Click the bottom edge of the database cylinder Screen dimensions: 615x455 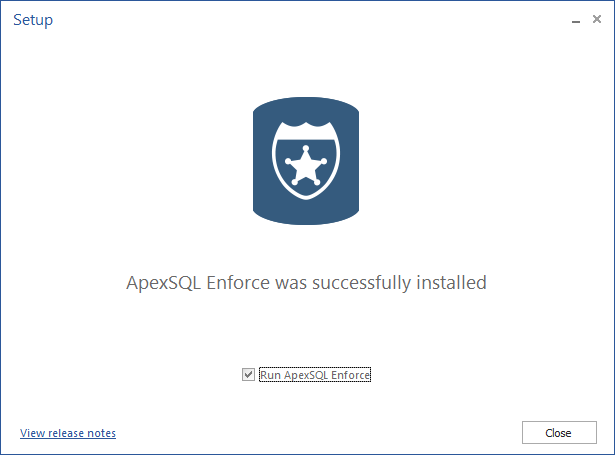(306, 218)
